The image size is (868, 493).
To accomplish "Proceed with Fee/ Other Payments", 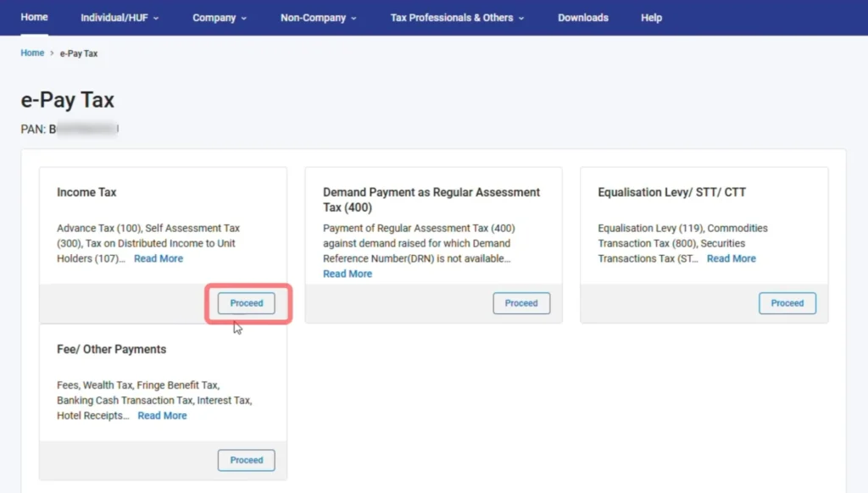I will pos(247,460).
